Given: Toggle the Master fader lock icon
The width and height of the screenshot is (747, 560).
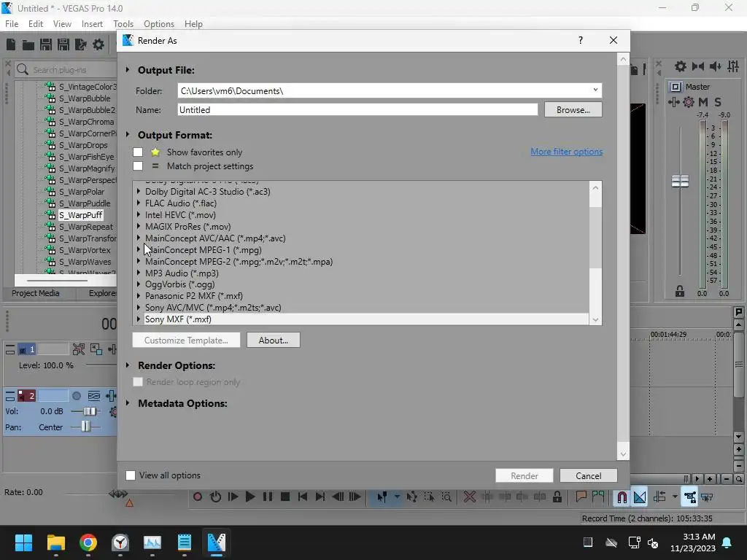Looking at the screenshot, I should [x=680, y=292].
